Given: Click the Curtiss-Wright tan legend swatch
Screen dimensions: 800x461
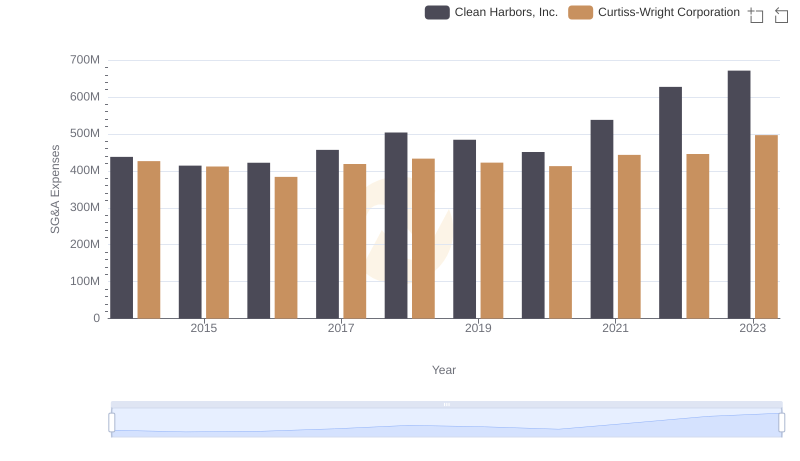Looking at the screenshot, I should tap(581, 12).
